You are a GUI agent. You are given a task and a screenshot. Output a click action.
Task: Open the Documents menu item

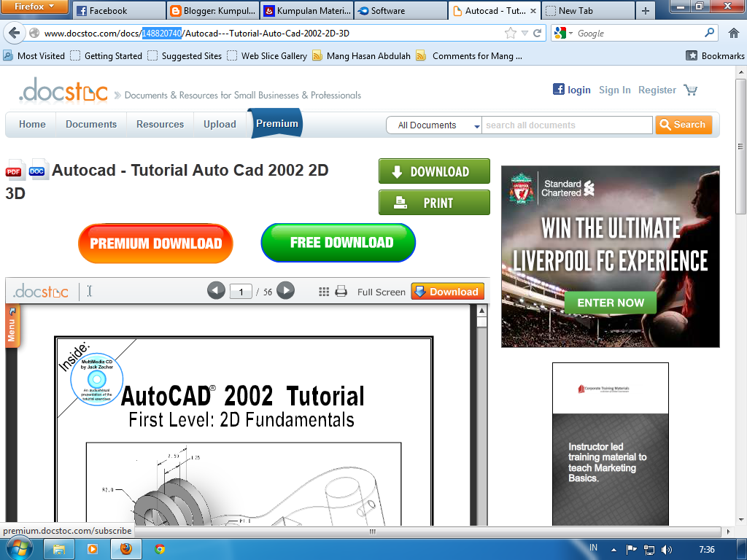pyautogui.click(x=91, y=124)
